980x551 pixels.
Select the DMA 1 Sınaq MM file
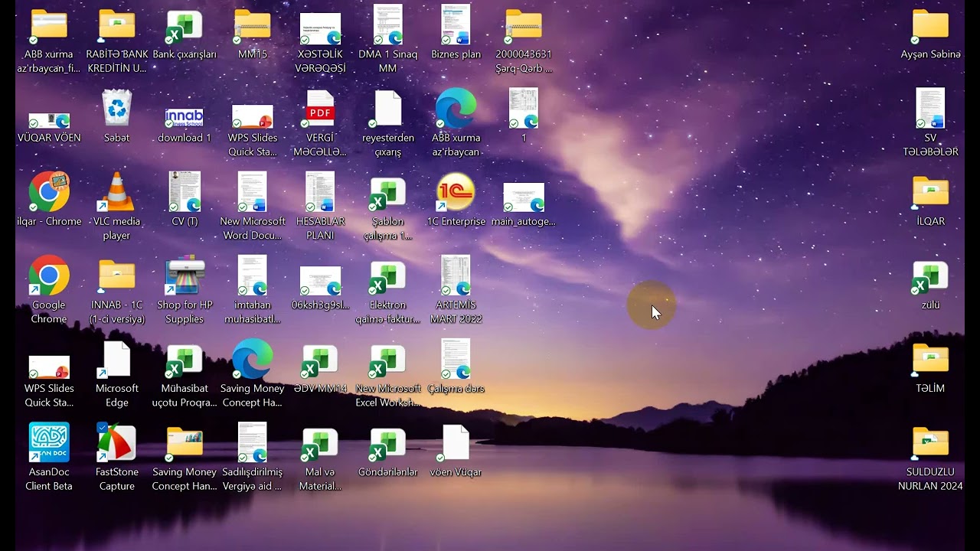[388, 25]
